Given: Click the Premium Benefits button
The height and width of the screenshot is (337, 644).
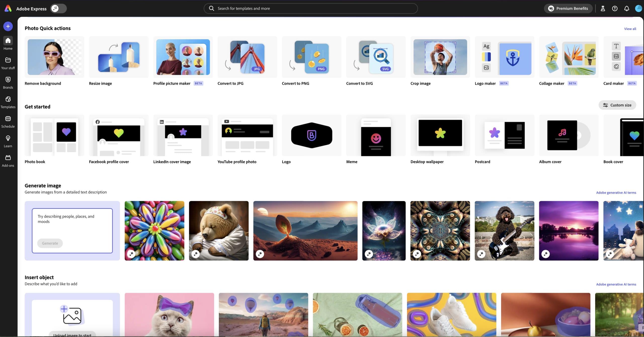Looking at the screenshot, I should [568, 8].
